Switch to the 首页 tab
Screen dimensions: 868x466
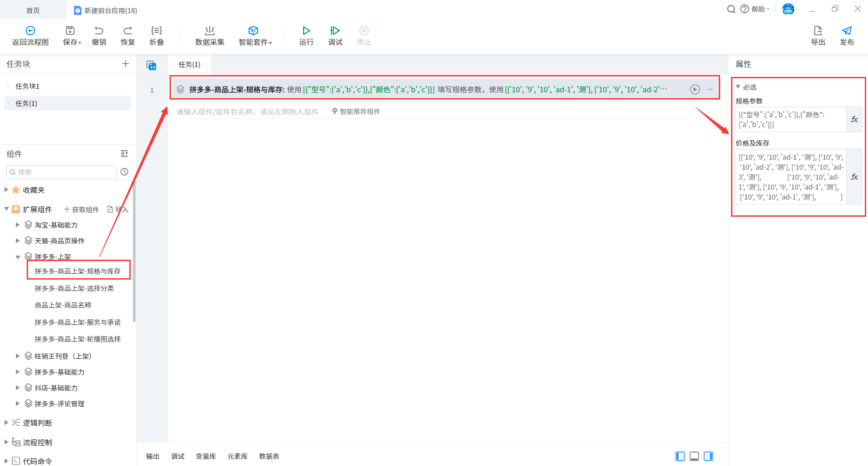33,10
